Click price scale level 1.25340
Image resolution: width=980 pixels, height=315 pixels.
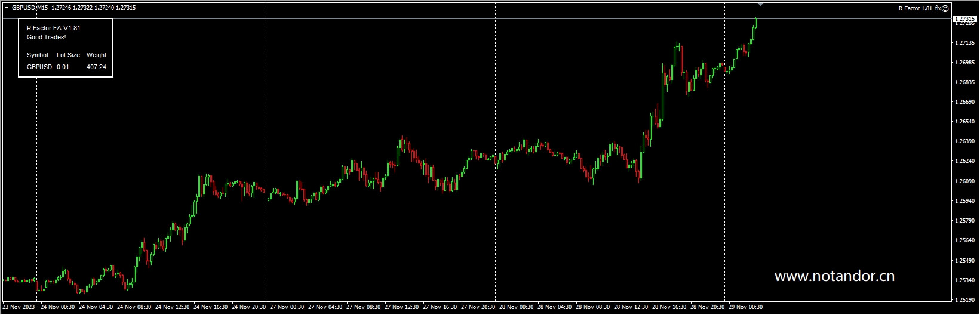click(x=965, y=280)
